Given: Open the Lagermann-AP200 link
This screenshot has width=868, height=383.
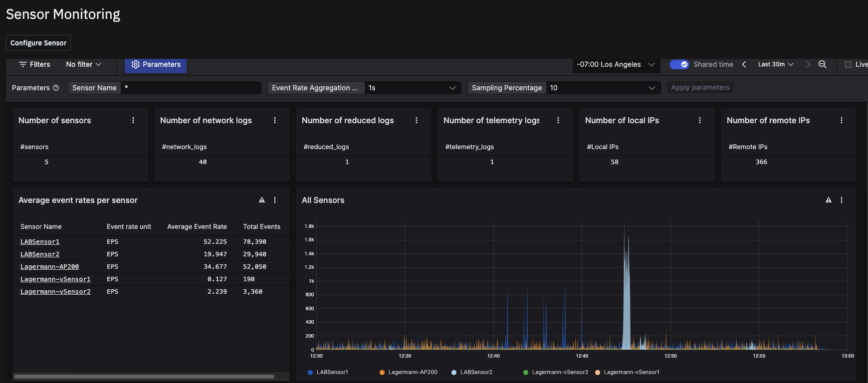Looking at the screenshot, I should point(49,267).
